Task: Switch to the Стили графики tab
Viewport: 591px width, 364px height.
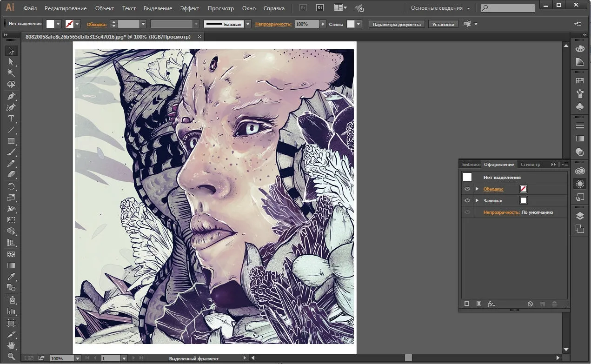Action: point(530,165)
